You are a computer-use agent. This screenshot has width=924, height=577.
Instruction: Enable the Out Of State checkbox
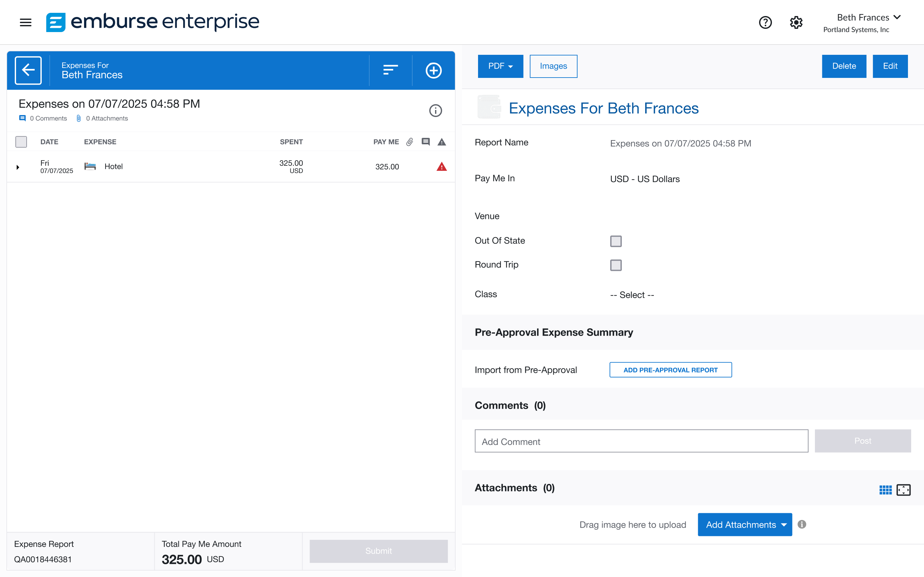coord(615,241)
